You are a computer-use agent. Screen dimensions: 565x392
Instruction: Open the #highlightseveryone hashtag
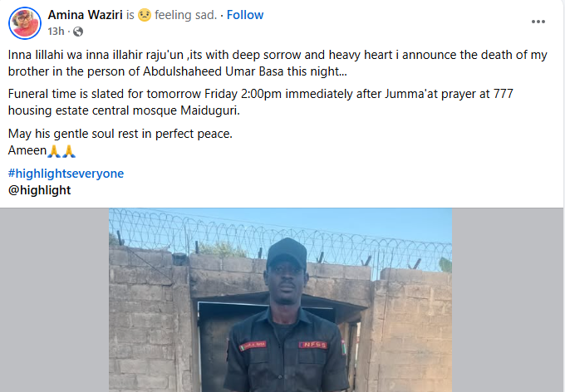click(x=66, y=173)
